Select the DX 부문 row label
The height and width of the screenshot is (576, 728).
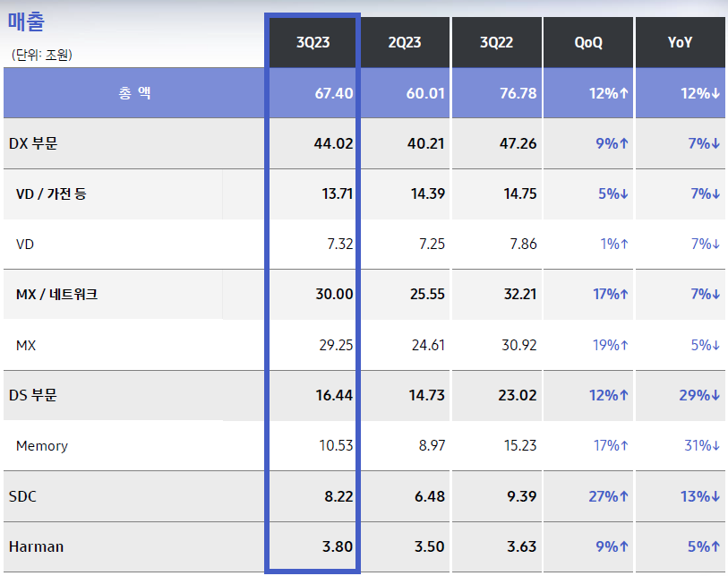33,143
